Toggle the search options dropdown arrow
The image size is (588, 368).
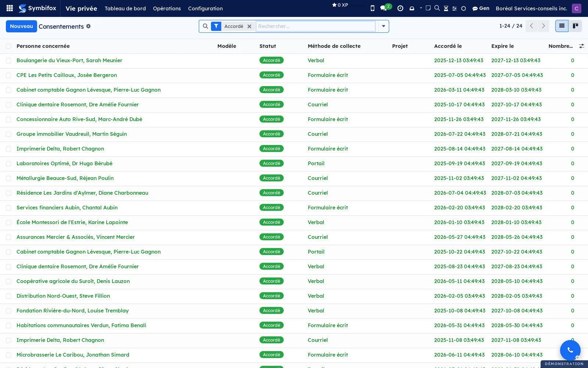coord(383,26)
